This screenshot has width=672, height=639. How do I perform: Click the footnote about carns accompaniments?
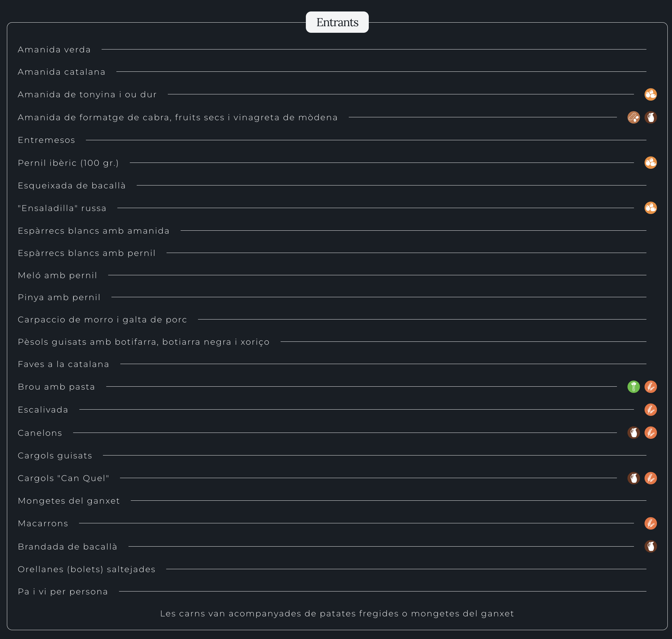[337, 613]
